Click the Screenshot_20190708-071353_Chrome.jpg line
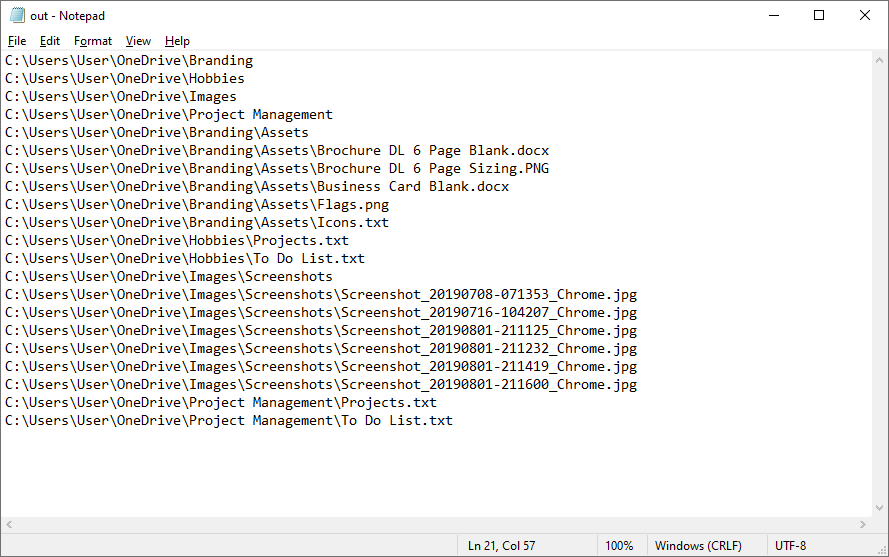The width and height of the screenshot is (889, 557). tap(320, 294)
